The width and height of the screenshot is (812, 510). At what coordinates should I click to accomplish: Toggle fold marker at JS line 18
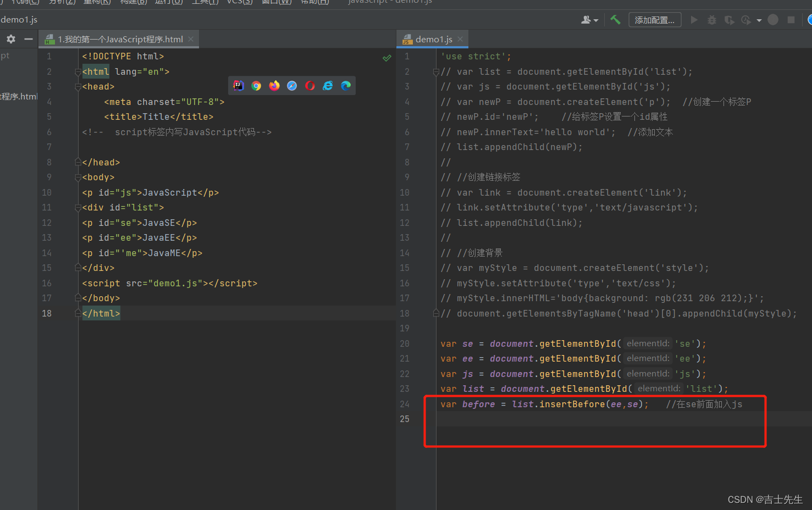[436, 313]
